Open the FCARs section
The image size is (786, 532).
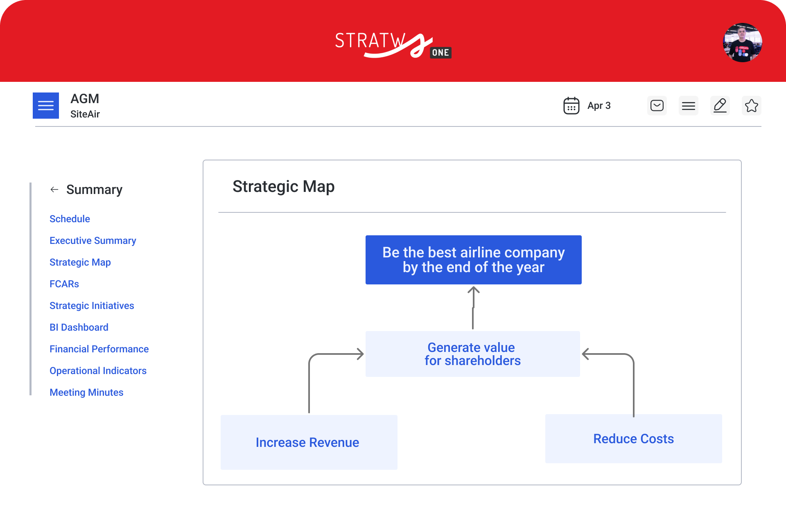(64, 284)
